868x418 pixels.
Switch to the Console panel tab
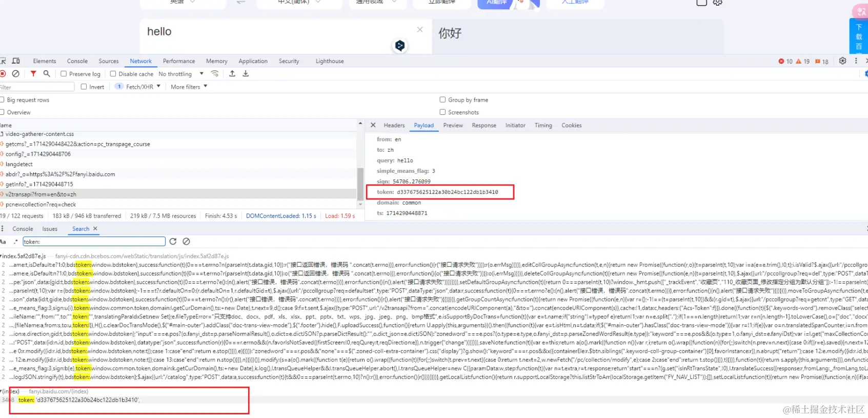(x=77, y=61)
